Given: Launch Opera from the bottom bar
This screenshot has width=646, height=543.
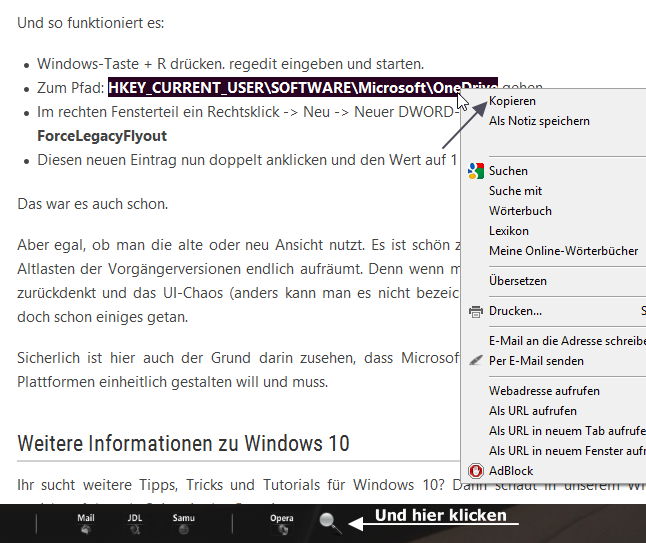Looking at the screenshot, I should pos(282,524).
